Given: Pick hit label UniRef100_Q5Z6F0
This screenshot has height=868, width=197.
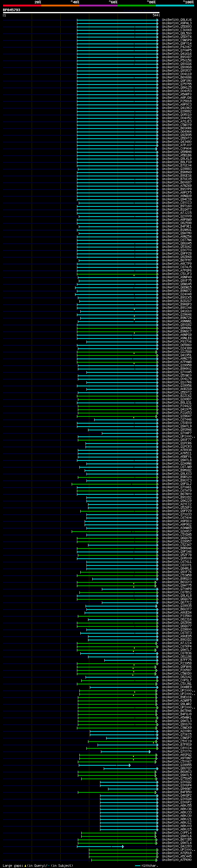Looking at the screenshot, I should [177, 507].
